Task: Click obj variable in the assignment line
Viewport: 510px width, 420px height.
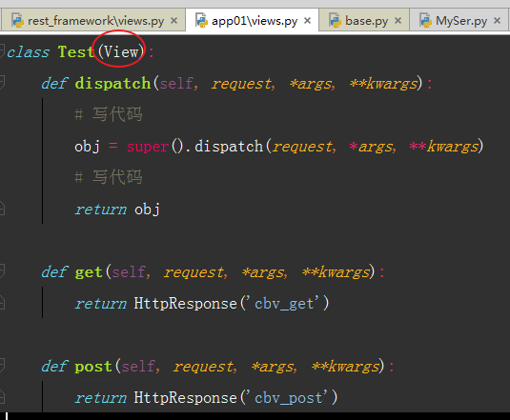Action: pyautogui.click(x=87, y=147)
